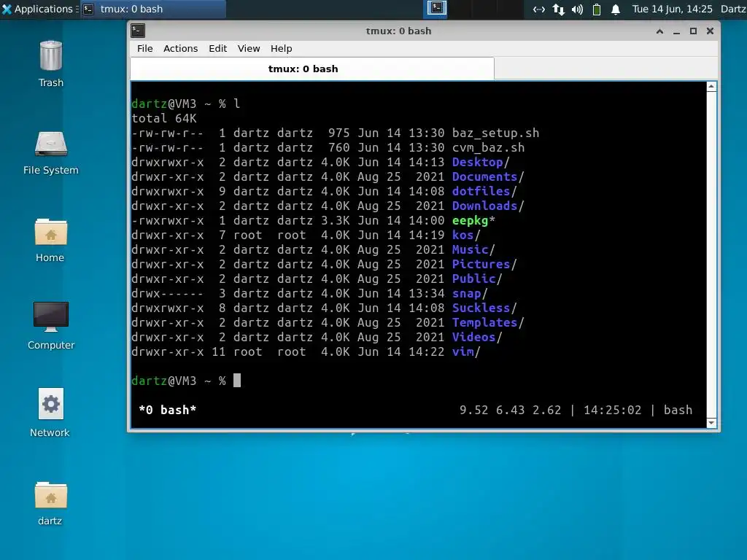Click the Dartz user menu in the top panel
This screenshot has height=560, width=747.
(733, 9)
